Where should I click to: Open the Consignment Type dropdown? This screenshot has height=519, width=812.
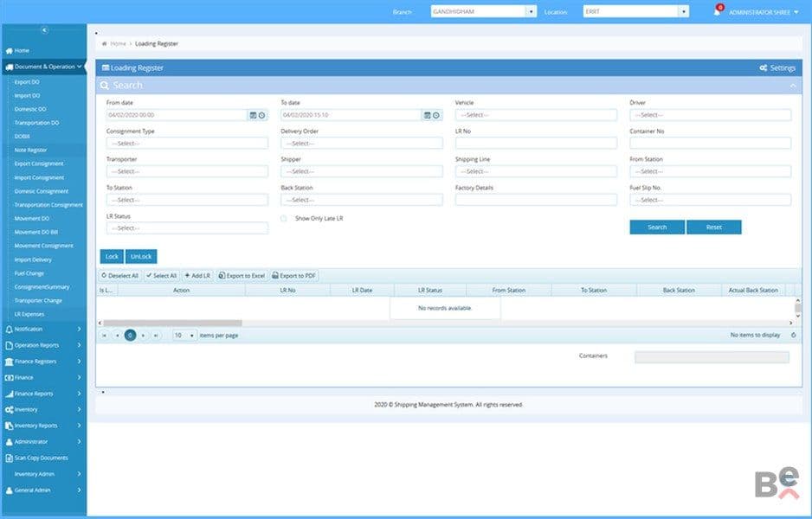188,144
